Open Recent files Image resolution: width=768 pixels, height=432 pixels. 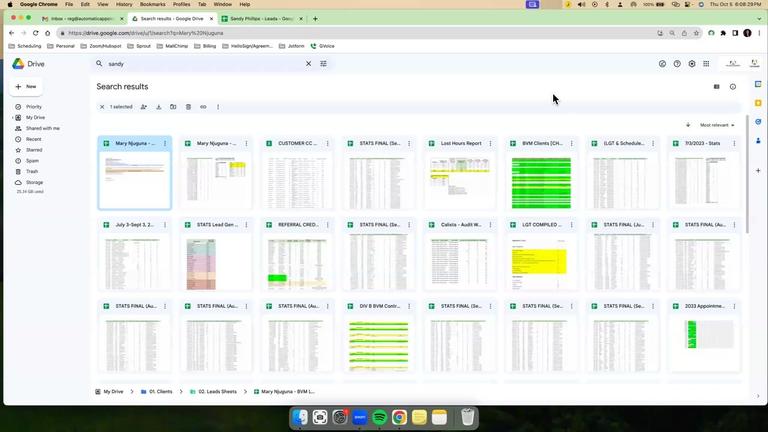click(x=33, y=139)
